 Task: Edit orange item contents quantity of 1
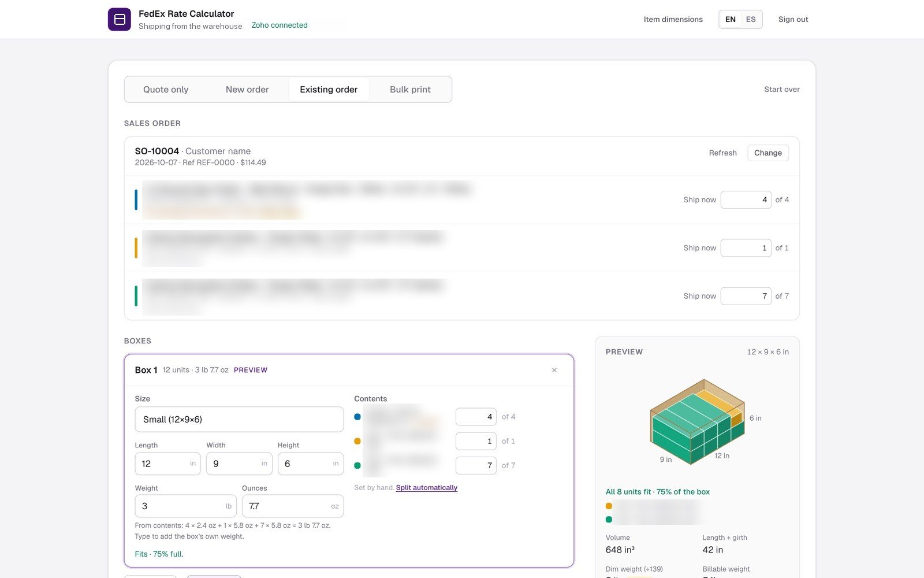click(x=476, y=441)
